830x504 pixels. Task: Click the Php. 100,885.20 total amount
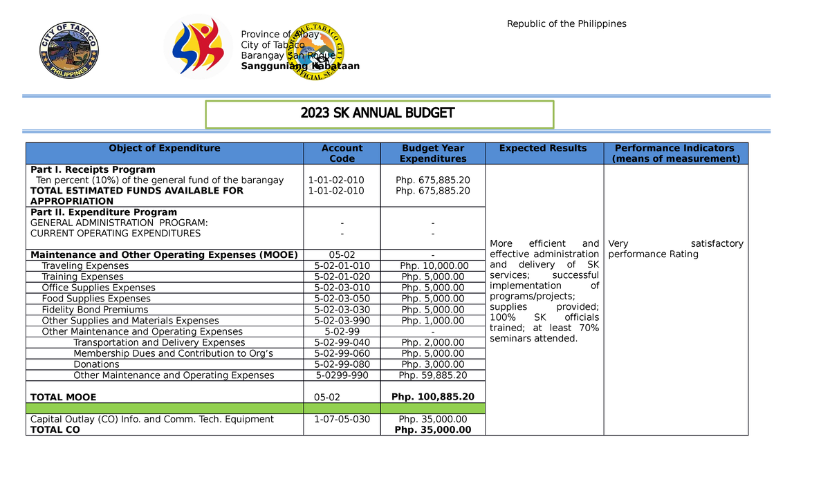coord(432,397)
